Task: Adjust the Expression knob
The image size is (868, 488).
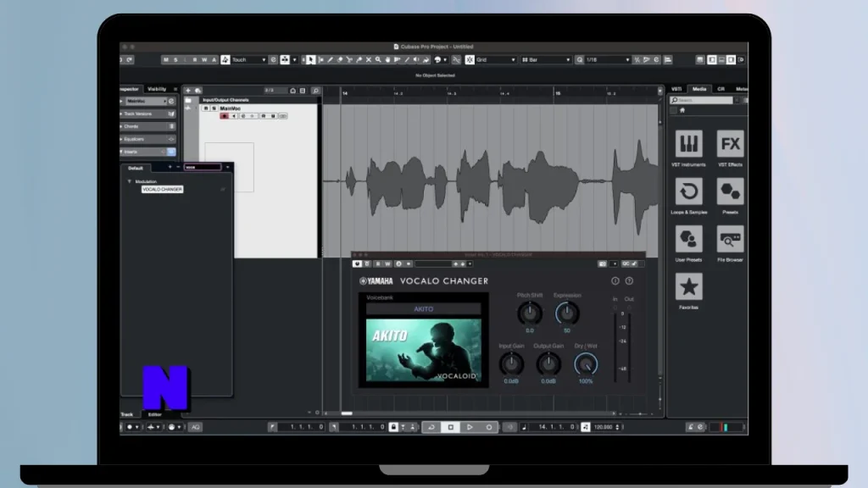Action: click(x=567, y=313)
